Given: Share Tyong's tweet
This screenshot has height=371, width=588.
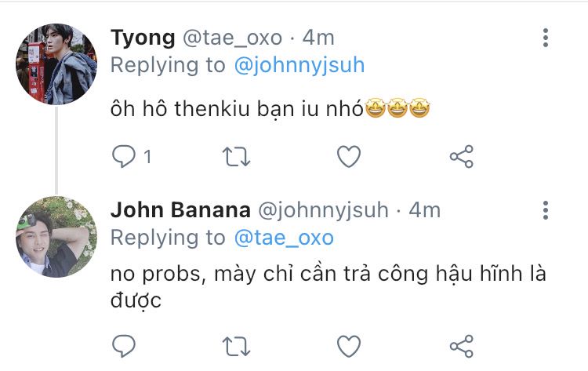Looking at the screenshot, I should [x=462, y=156].
